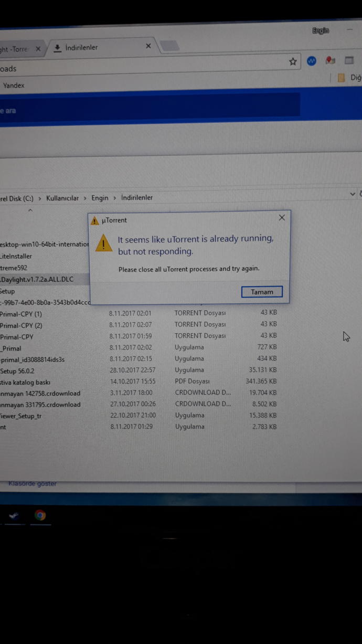This screenshot has height=644, width=362.
Task: Click the 14.10.2017 15:55 date cell
Action: click(133, 382)
